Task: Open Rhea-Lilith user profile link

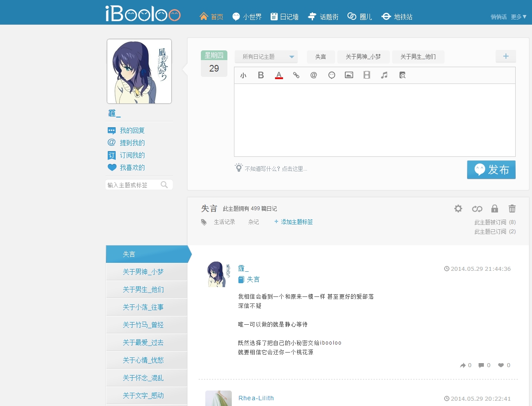Action: tap(256, 398)
